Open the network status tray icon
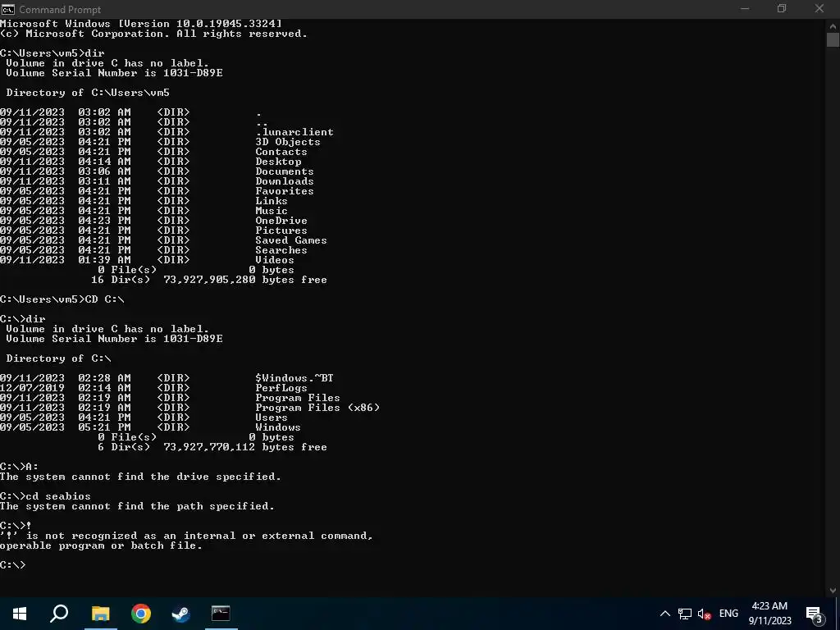This screenshot has width=840, height=630. [x=685, y=614]
